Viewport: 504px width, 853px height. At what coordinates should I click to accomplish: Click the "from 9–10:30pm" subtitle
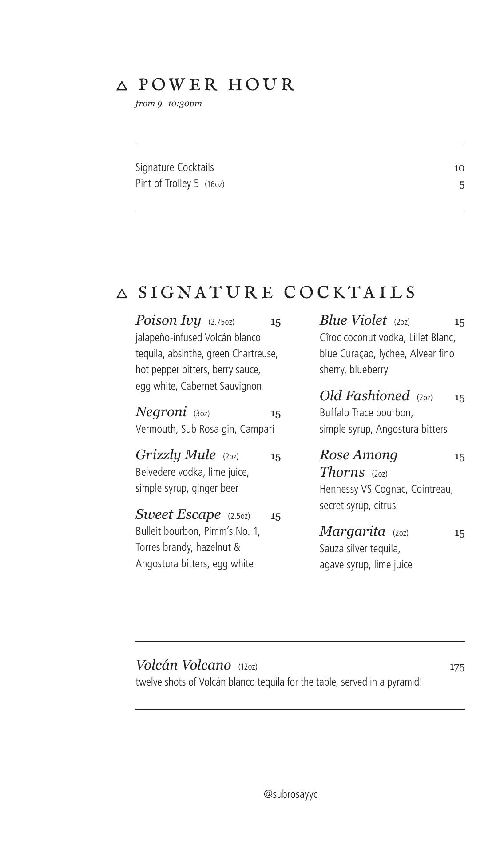[168, 104]
